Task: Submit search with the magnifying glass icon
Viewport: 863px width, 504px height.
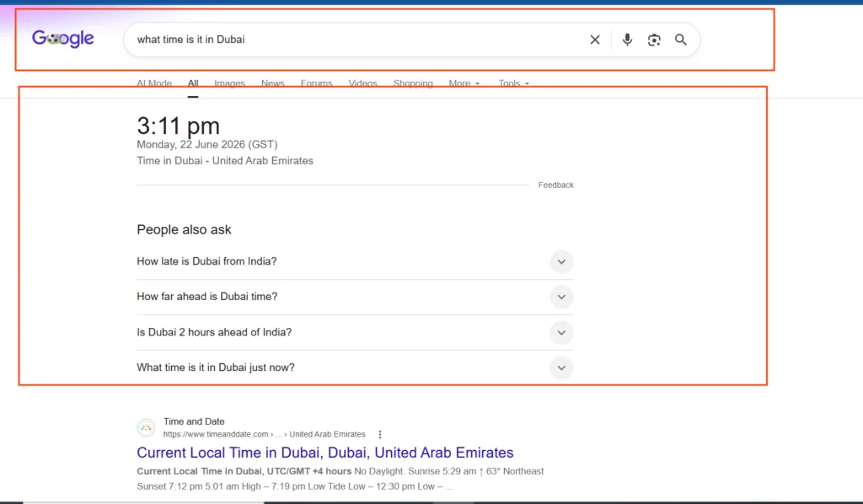Action: (681, 40)
